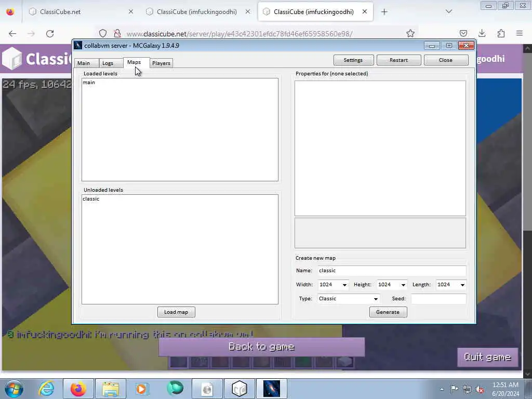This screenshot has height=399, width=532.
Task: Go back in Firefox
Action: pyautogui.click(x=12, y=34)
